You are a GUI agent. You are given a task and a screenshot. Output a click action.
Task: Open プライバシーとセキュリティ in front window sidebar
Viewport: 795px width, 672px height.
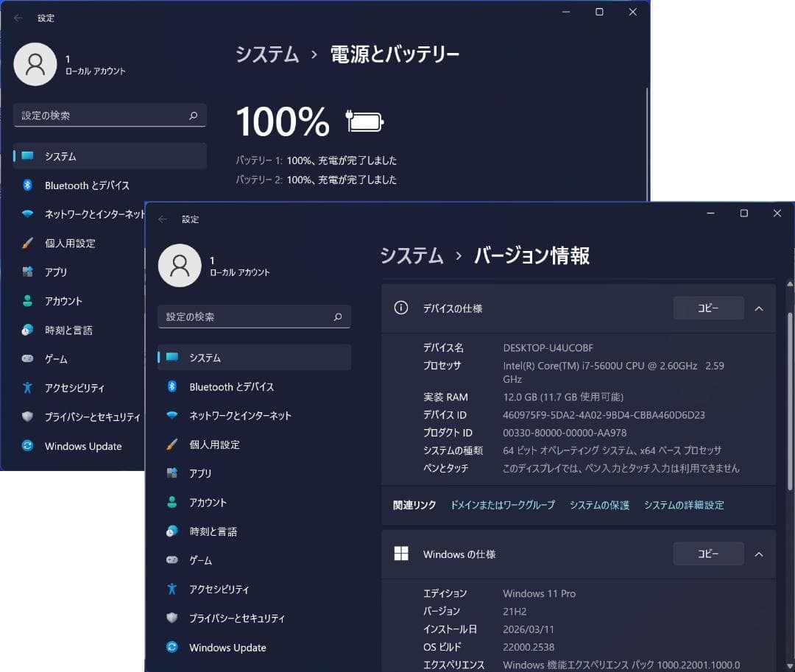254,618
